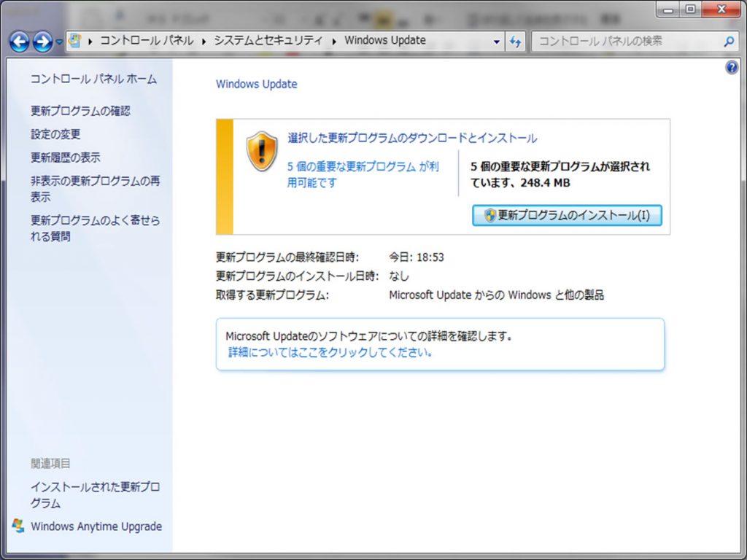Open the address bar history dropdown
The image size is (747, 560).
pyautogui.click(x=496, y=42)
